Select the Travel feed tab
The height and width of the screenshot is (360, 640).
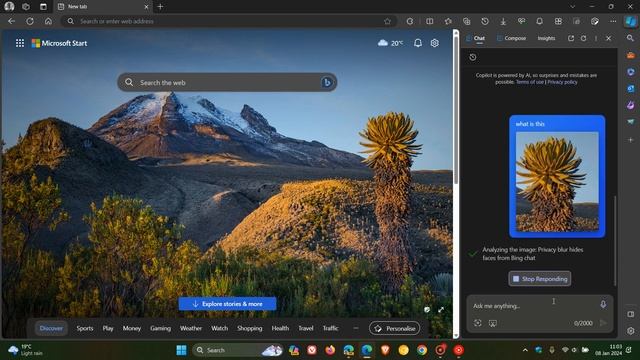coord(306,328)
